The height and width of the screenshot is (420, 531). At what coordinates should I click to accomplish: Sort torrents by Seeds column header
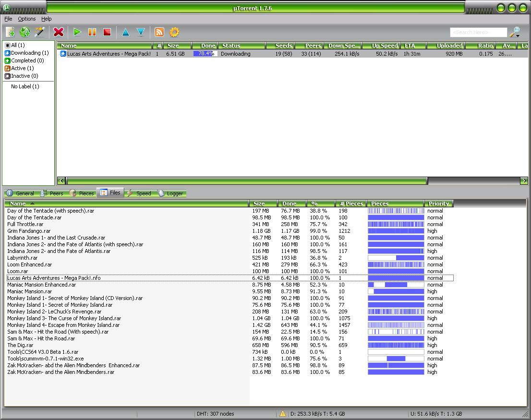[x=280, y=45]
